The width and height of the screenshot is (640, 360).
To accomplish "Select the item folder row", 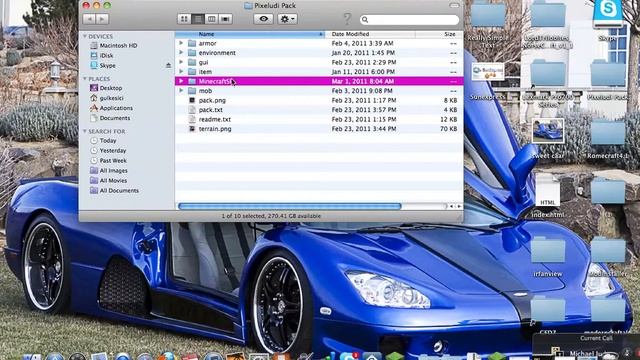I will coord(319,71).
